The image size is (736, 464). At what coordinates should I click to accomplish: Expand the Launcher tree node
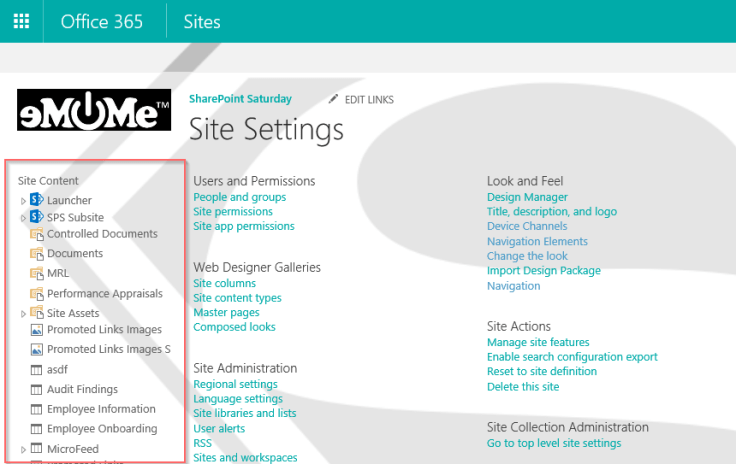23,201
